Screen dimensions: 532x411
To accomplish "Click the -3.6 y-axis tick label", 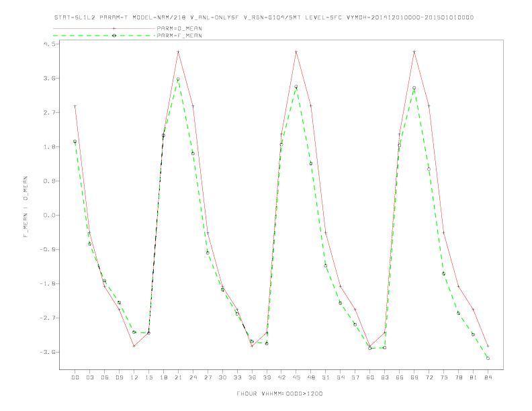I will (48, 353).
